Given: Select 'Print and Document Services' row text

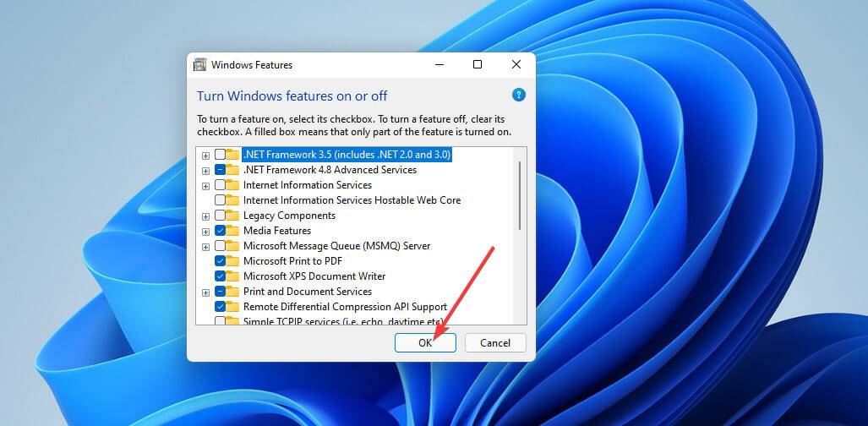Looking at the screenshot, I should 308,292.
